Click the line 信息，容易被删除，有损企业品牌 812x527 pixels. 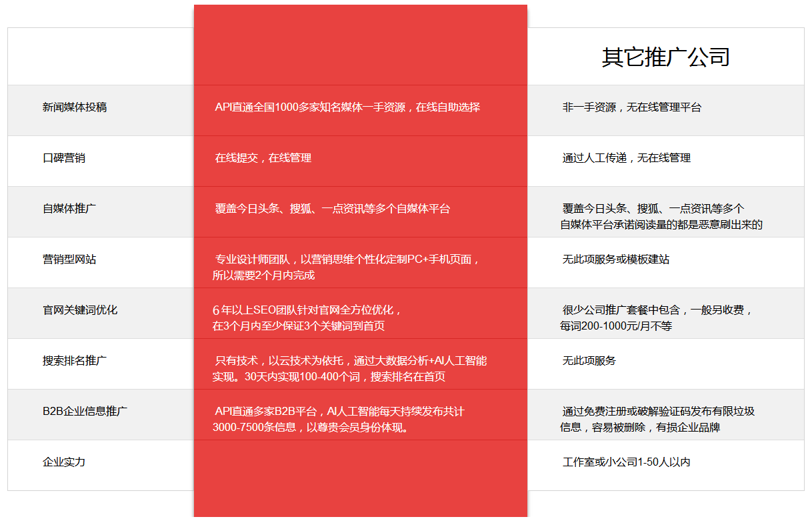640,428
